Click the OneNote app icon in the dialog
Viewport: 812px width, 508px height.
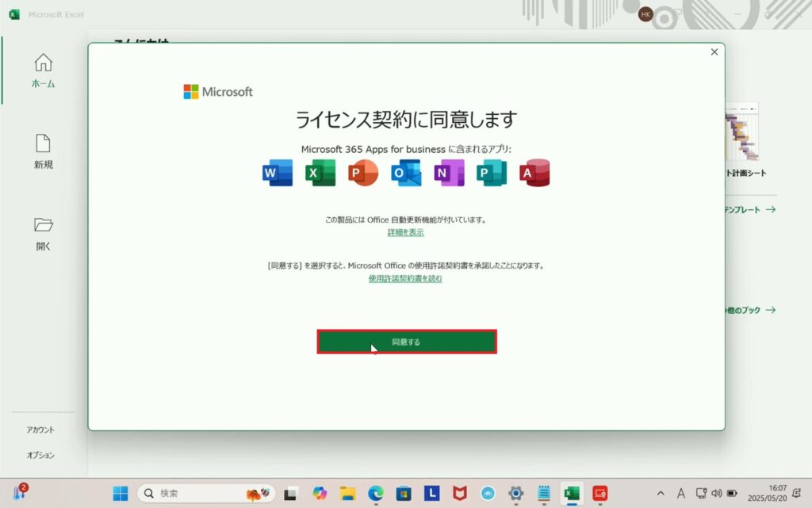(449, 173)
